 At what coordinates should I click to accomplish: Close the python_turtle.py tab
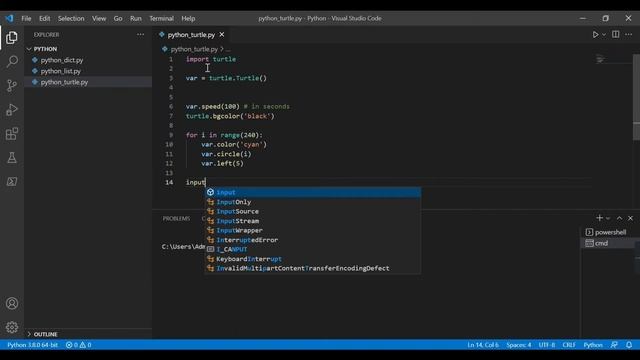point(222,35)
